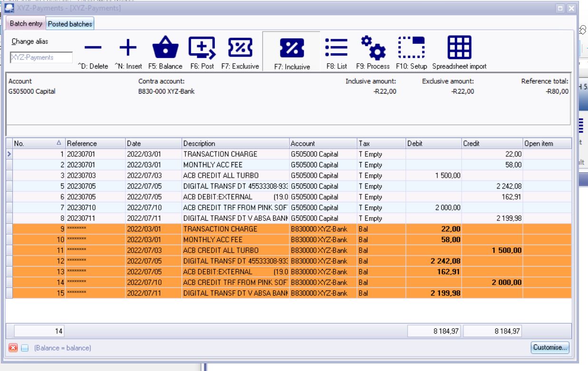Switch to the Posted batches tab
The image size is (588, 371).
pos(70,23)
